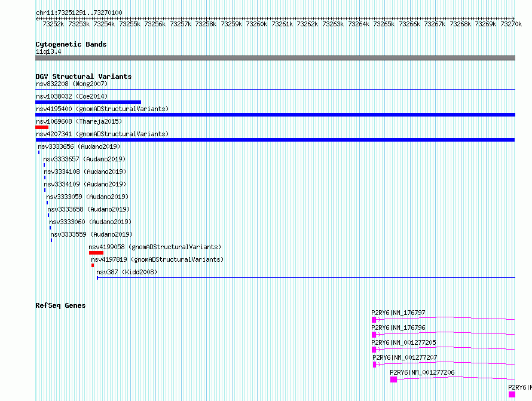Click the RefSeq Genes track title
532x401 pixels.
[60, 305]
